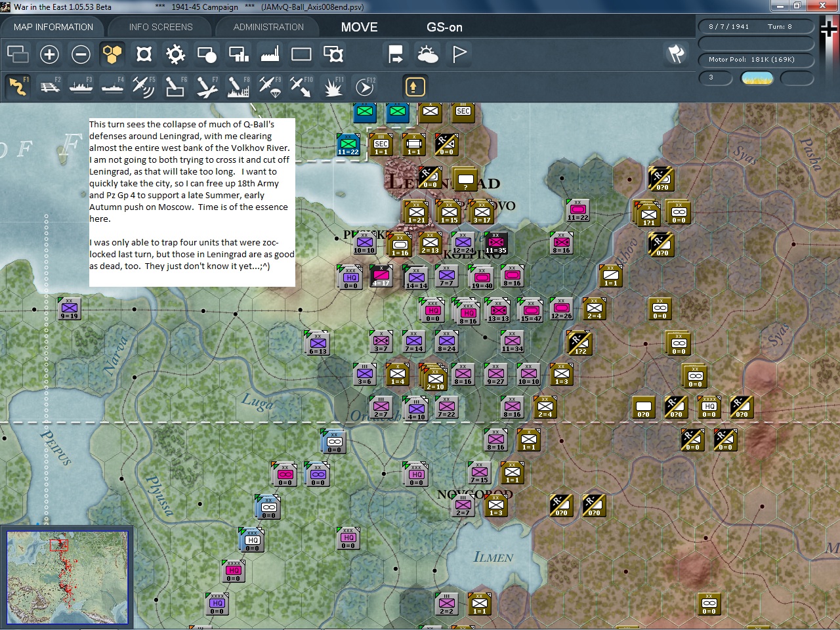This screenshot has height=630, width=840.
Task: Select the regiment unit labeled 2=2
Action: click(447, 604)
